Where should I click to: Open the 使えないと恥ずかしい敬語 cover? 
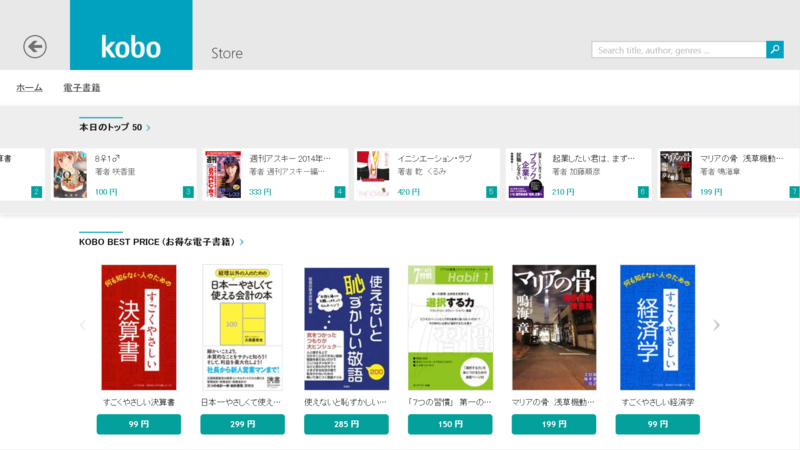pyautogui.click(x=346, y=329)
